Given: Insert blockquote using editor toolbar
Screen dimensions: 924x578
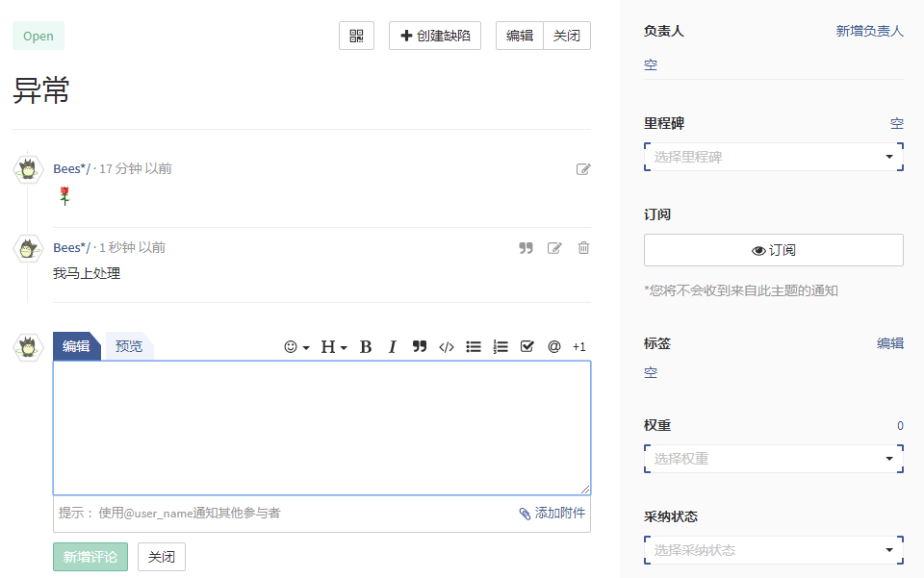Looking at the screenshot, I should coord(420,347).
